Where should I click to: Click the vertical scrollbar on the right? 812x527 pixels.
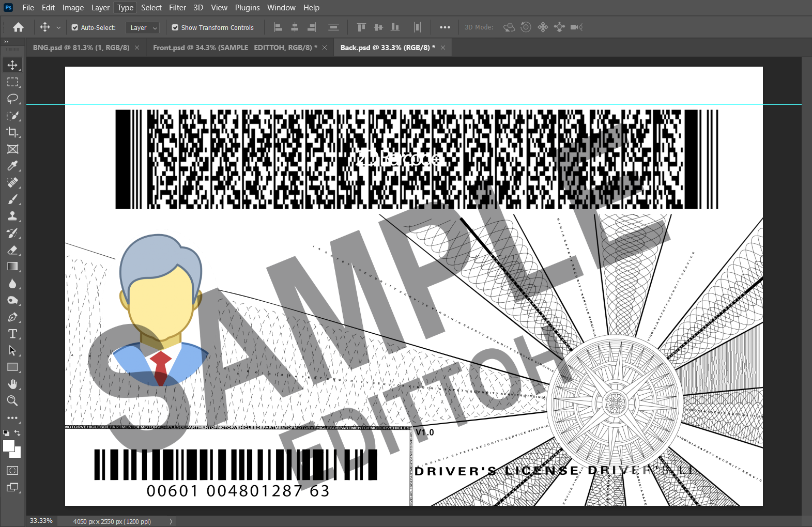pos(806,286)
